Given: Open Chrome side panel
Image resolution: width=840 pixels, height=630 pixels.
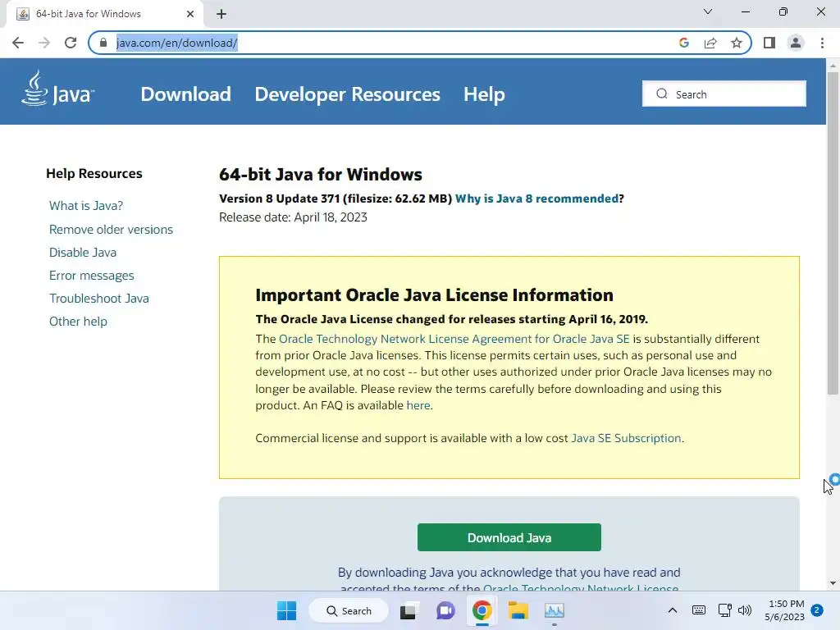Looking at the screenshot, I should [x=769, y=43].
